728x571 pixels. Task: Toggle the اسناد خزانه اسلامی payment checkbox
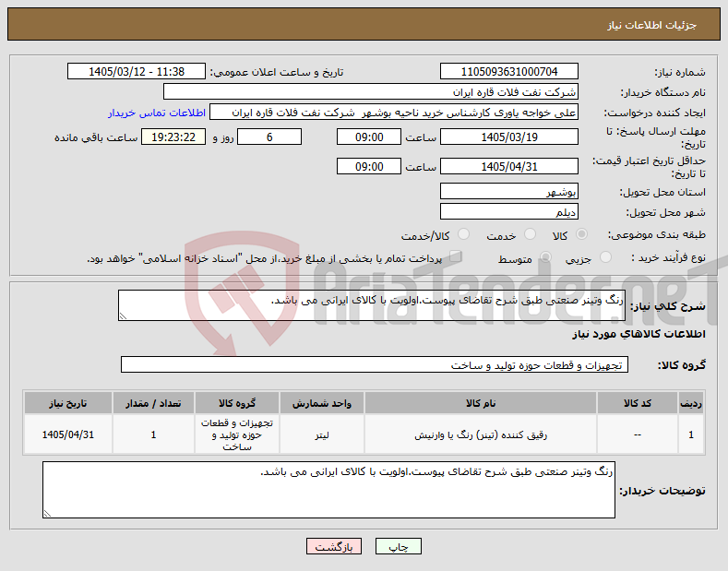pos(456,256)
